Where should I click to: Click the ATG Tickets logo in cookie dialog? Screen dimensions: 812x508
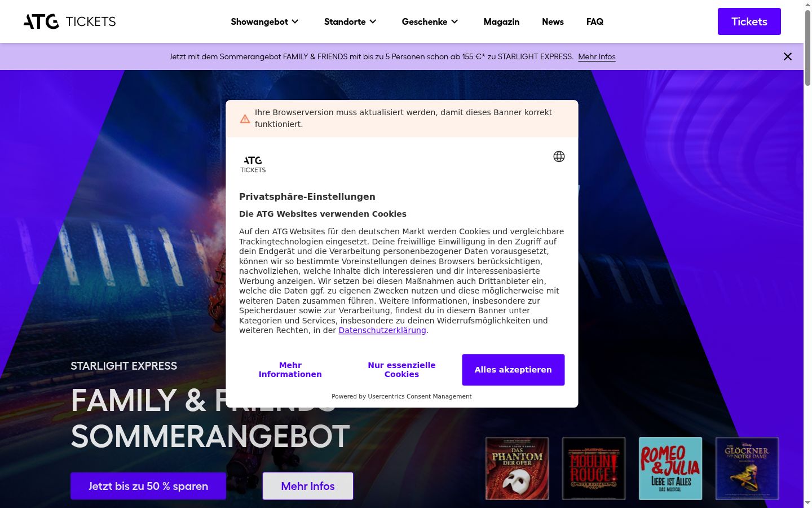pos(253,164)
